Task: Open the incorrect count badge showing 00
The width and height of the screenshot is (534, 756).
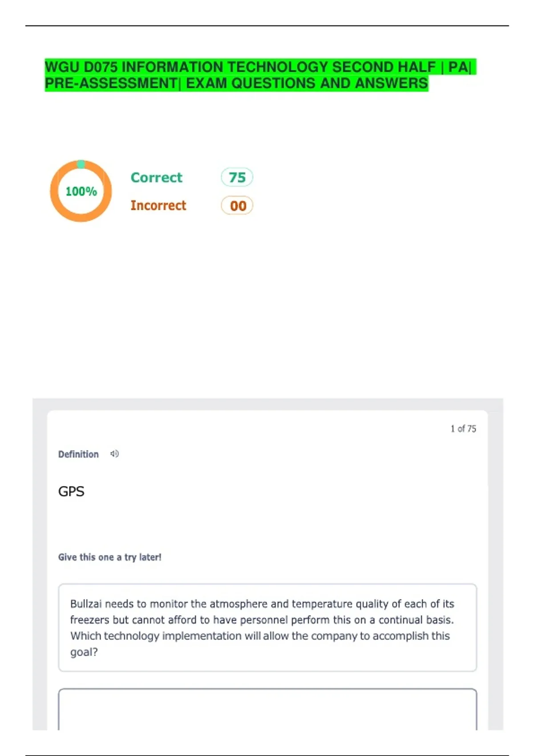Action: (237, 205)
